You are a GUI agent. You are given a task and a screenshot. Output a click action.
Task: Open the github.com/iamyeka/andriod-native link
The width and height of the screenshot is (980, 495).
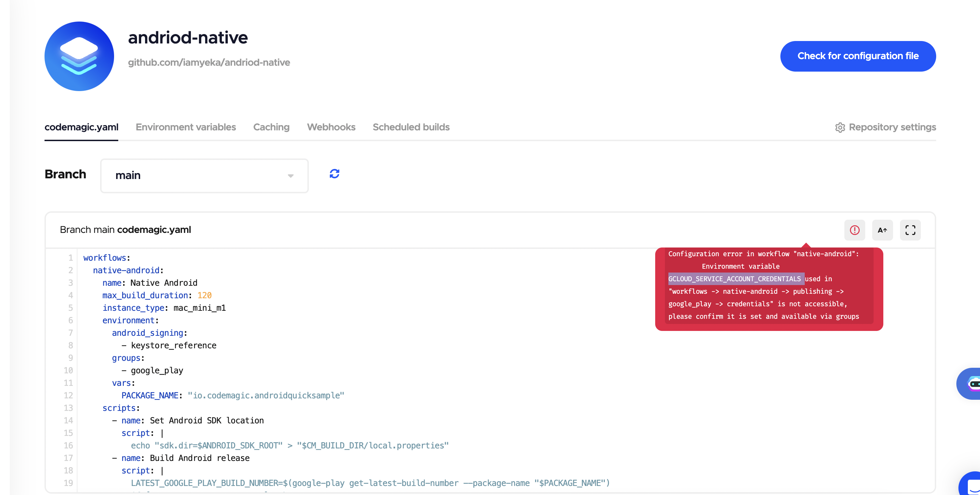209,62
